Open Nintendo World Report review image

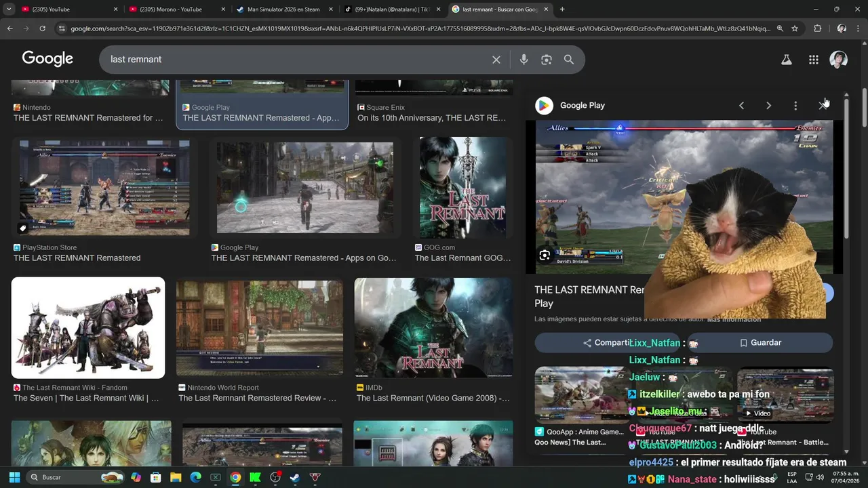[260, 328]
